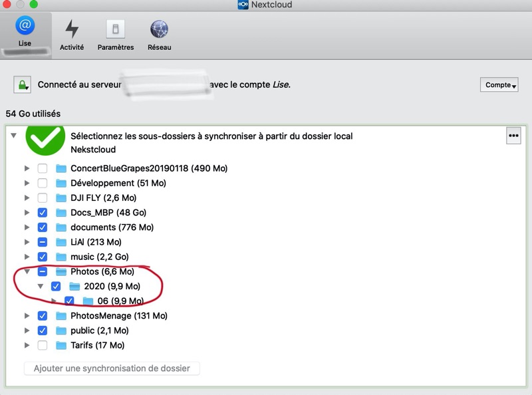This screenshot has height=395, width=532.
Task: Open the Activité lightning bolt tab
Action: tap(72, 30)
